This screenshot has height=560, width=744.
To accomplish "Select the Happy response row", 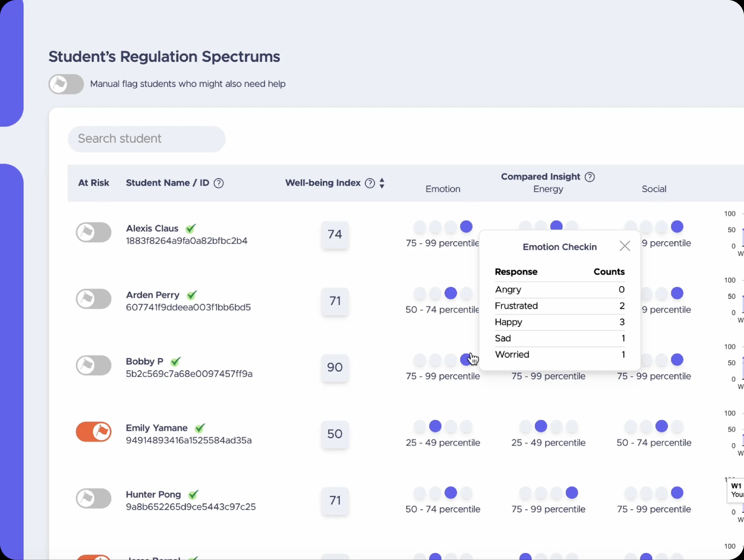I will 560,322.
